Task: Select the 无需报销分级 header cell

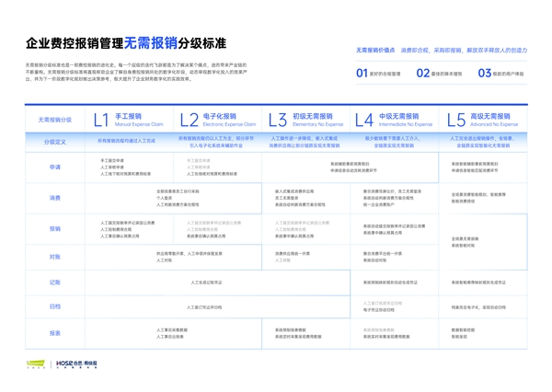Action: point(55,120)
